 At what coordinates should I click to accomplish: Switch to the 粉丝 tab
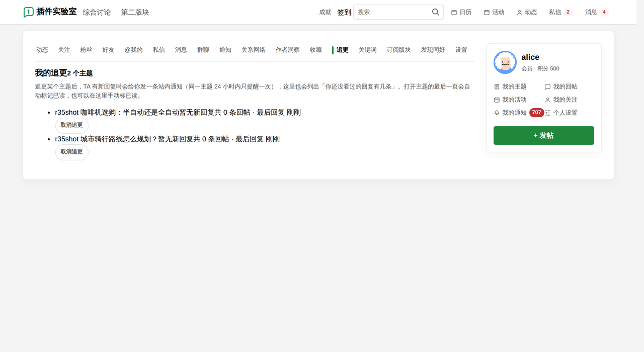point(86,50)
